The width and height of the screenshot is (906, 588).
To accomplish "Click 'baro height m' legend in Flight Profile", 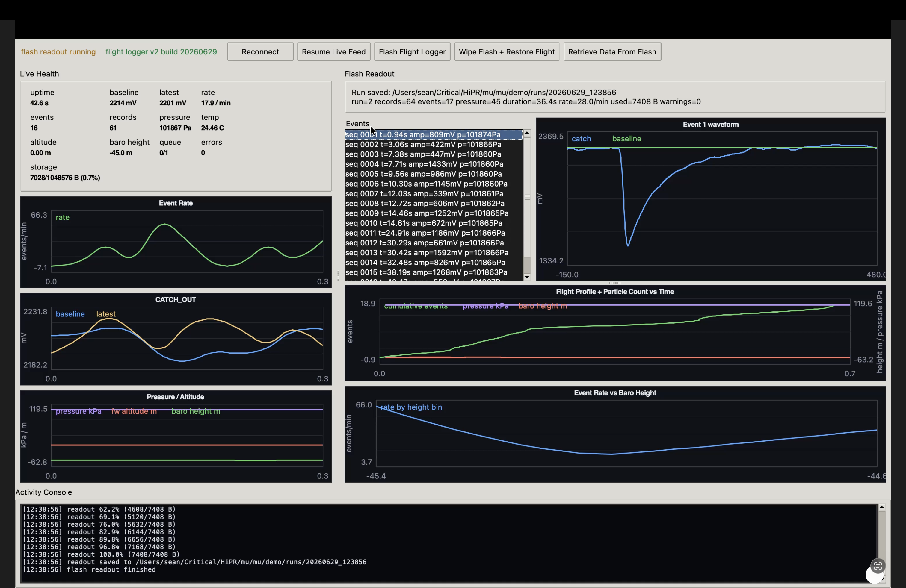I will click(x=543, y=306).
